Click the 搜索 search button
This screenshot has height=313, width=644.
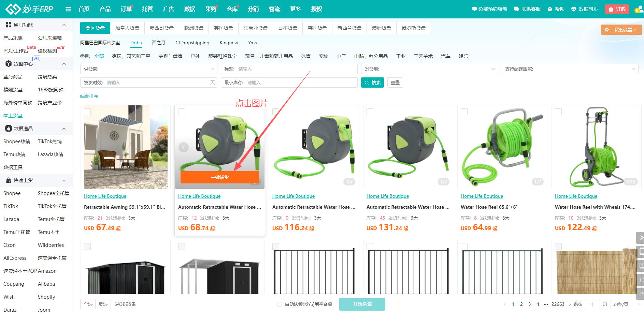pyautogui.click(x=372, y=83)
